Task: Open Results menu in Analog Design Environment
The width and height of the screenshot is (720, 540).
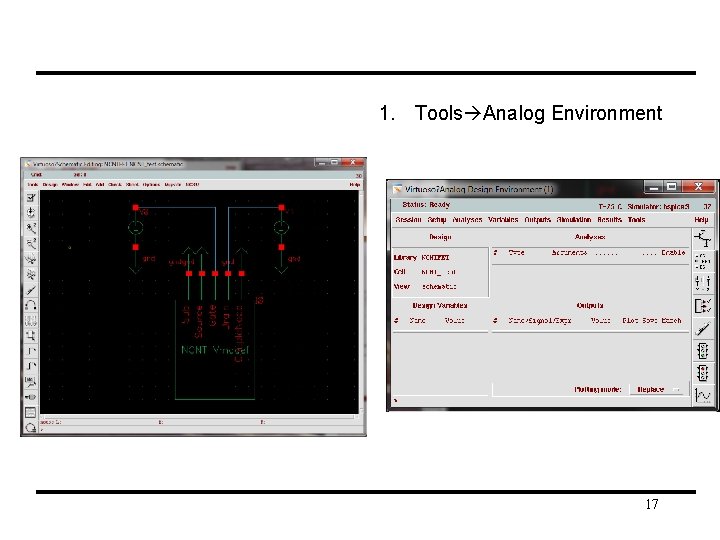Action: [609, 220]
